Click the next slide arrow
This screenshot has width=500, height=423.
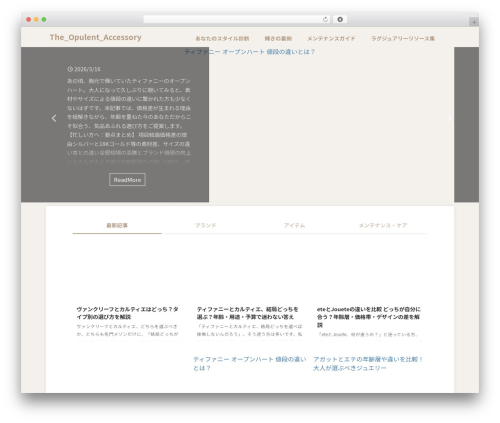449,118
